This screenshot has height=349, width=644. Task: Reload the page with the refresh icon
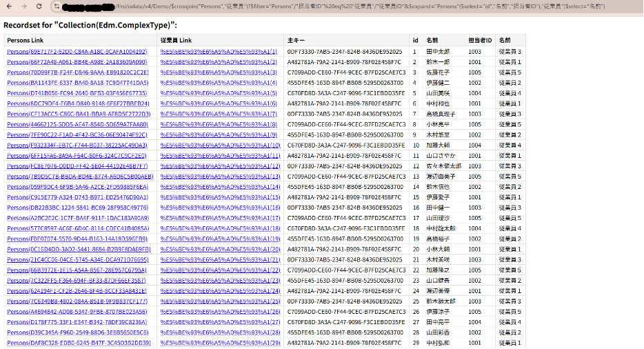pyautogui.click(x=41, y=6)
